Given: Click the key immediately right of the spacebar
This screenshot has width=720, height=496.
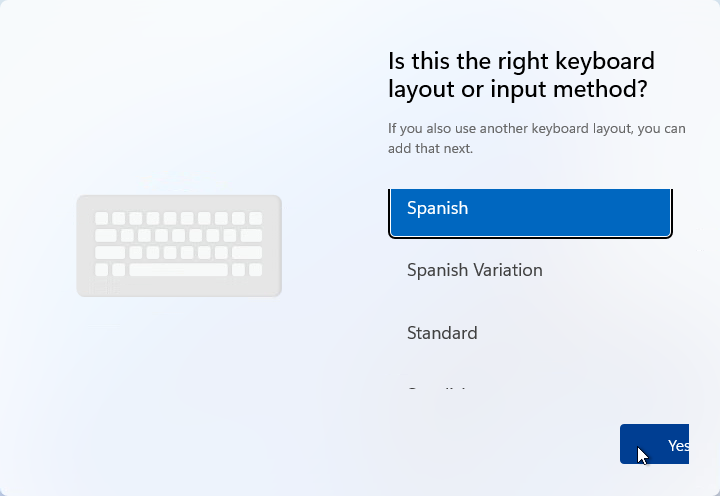Looking at the screenshot, I should tap(238, 270).
